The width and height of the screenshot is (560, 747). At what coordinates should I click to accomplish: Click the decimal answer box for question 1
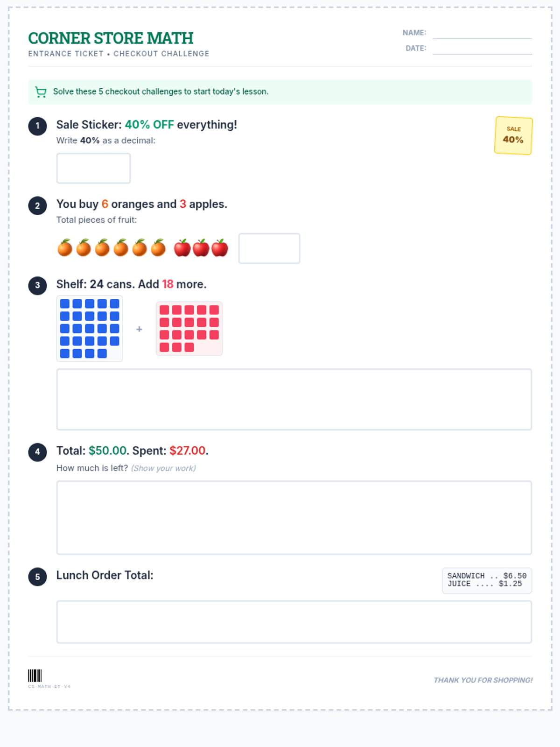(93, 168)
